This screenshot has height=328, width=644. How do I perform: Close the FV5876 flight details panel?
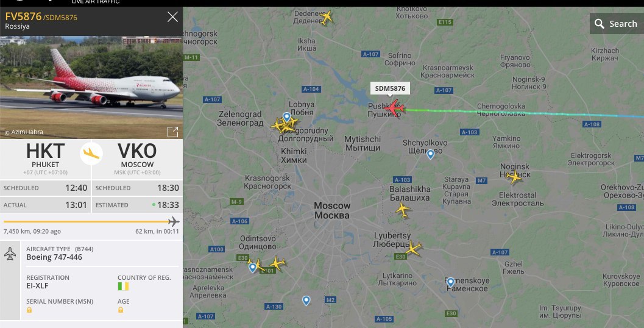(x=172, y=17)
